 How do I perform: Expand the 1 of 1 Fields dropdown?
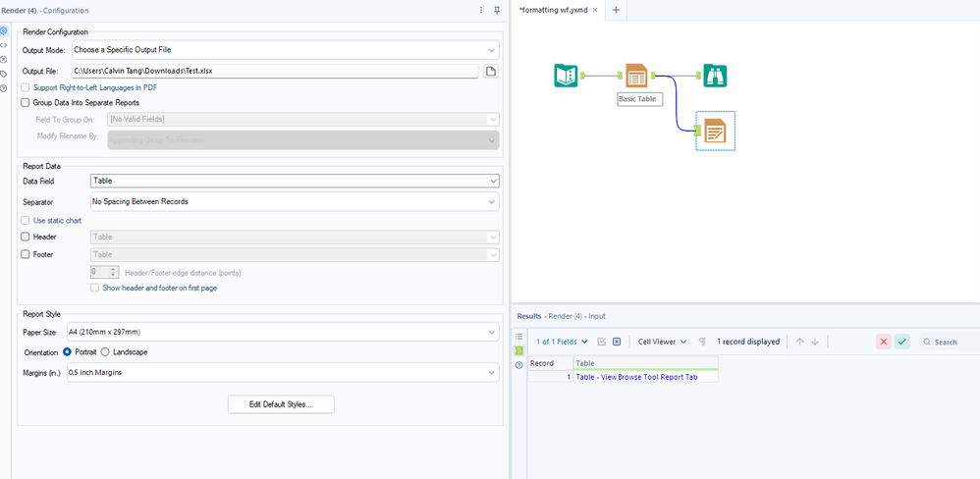click(562, 342)
